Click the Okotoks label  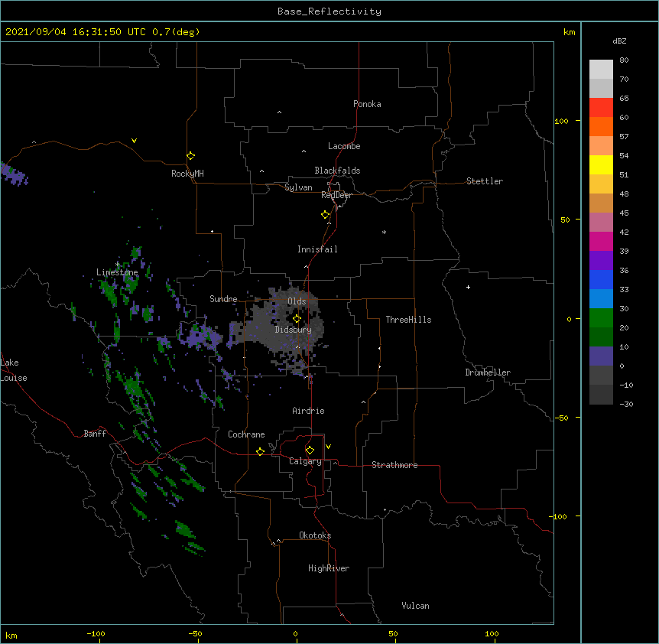[315, 535]
